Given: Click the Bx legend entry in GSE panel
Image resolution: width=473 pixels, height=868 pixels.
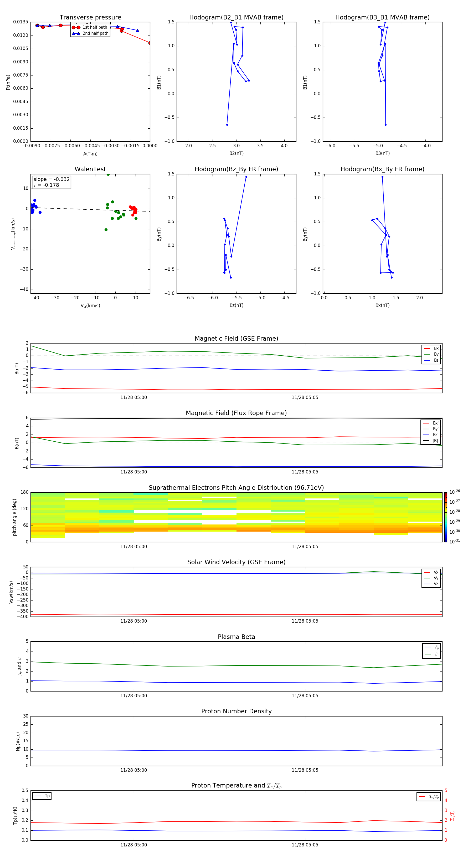Looking at the screenshot, I should (x=431, y=349).
